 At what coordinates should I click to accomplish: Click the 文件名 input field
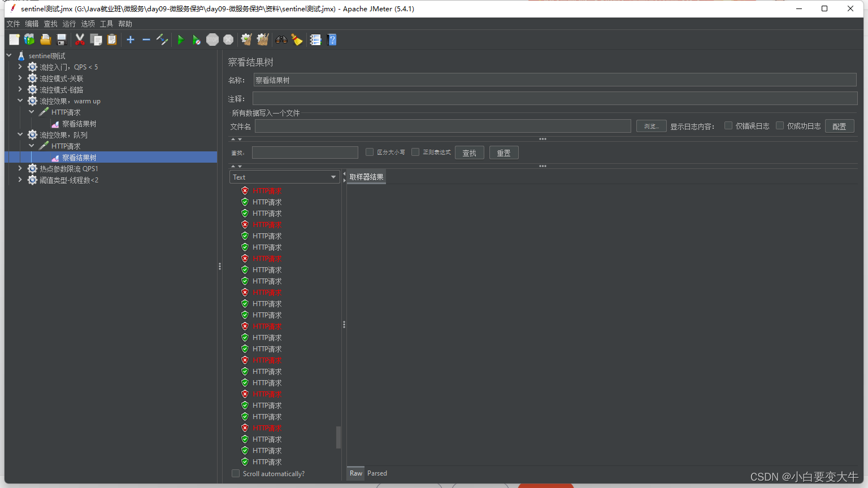point(443,126)
